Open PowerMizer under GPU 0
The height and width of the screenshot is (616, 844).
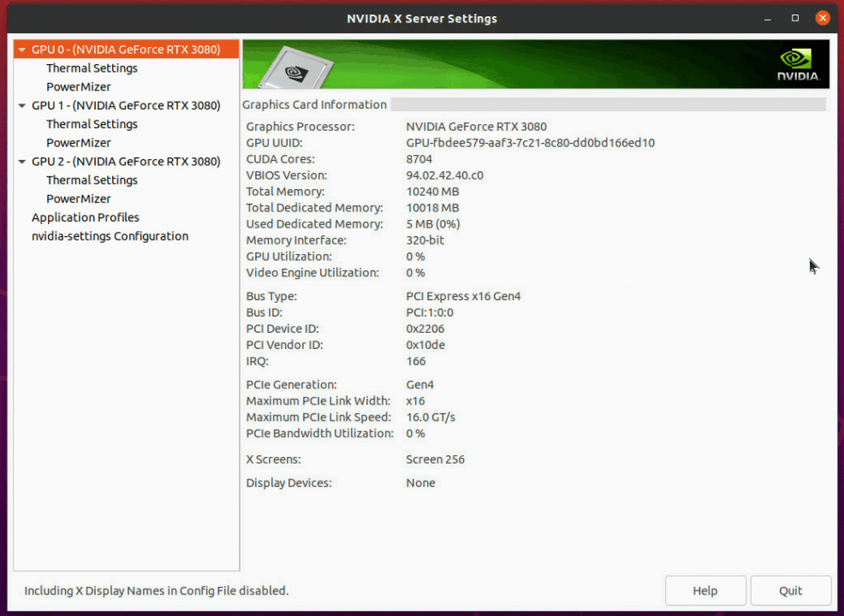[x=79, y=86]
